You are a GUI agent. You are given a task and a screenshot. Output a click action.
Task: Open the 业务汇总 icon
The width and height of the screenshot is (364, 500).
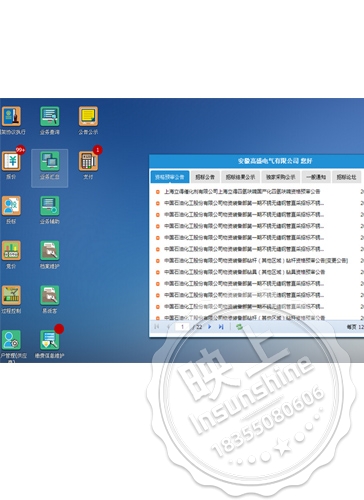[50, 161]
